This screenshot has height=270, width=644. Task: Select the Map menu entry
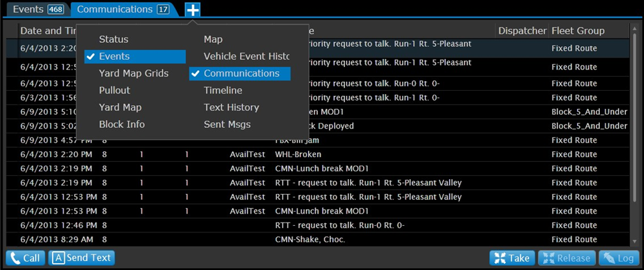point(213,40)
